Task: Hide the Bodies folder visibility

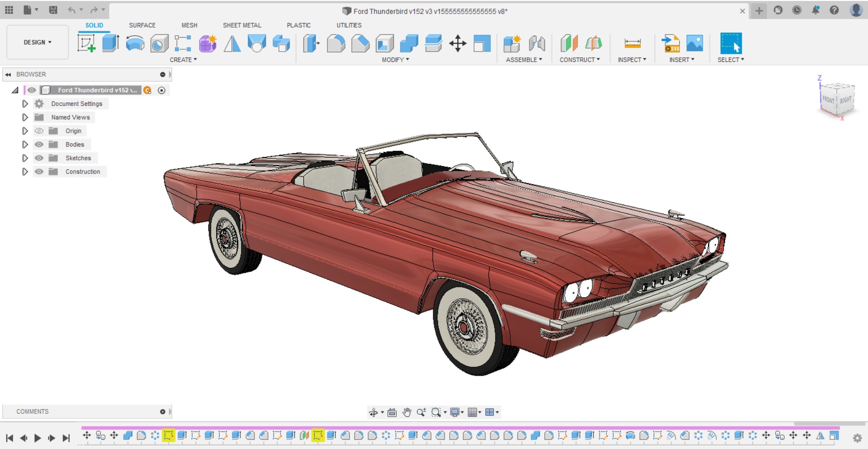Action: 39,144
